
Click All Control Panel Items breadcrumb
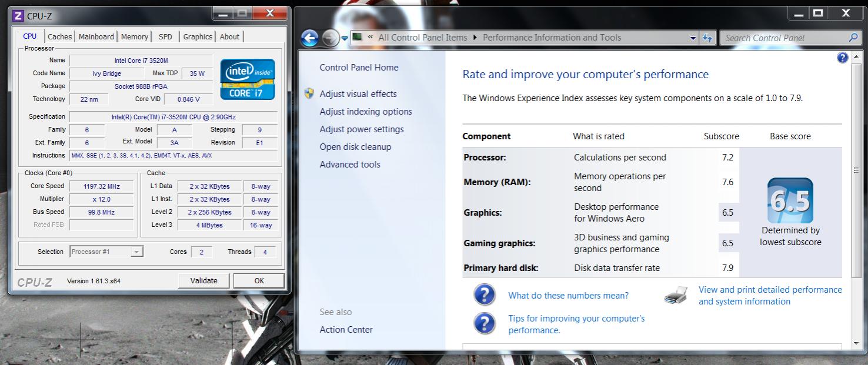click(x=422, y=37)
